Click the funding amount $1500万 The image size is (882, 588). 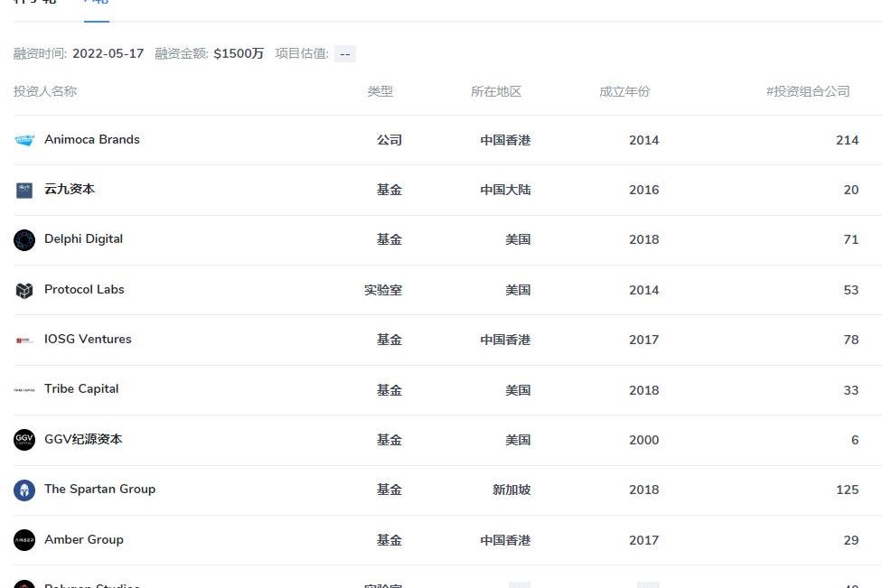click(239, 53)
